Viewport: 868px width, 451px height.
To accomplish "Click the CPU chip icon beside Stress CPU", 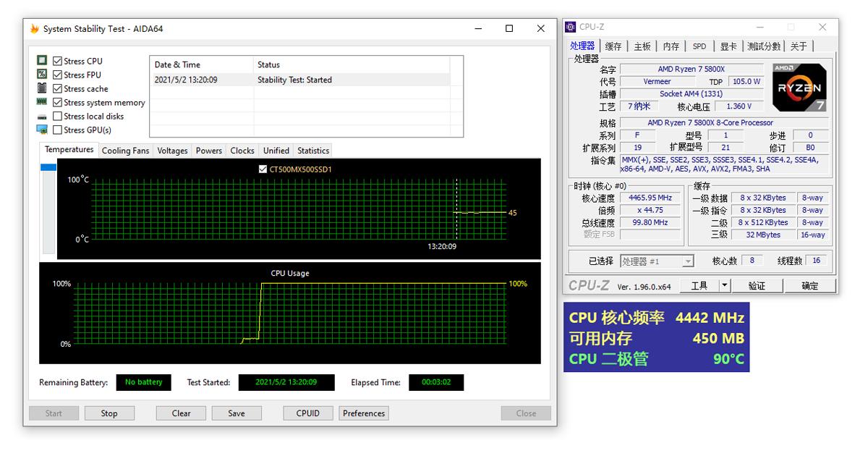I will [x=43, y=61].
